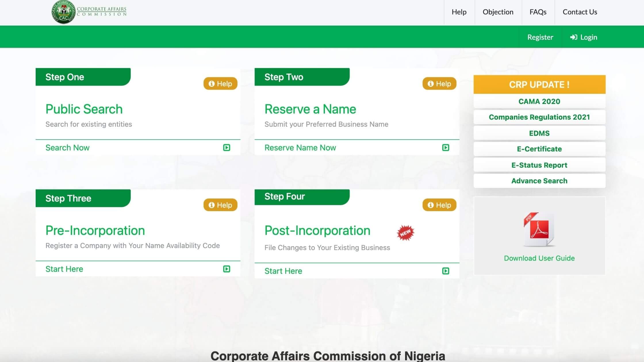
Task: Click the arrow icon in Pre-Incorporation's Start Here row
Action: tap(227, 269)
